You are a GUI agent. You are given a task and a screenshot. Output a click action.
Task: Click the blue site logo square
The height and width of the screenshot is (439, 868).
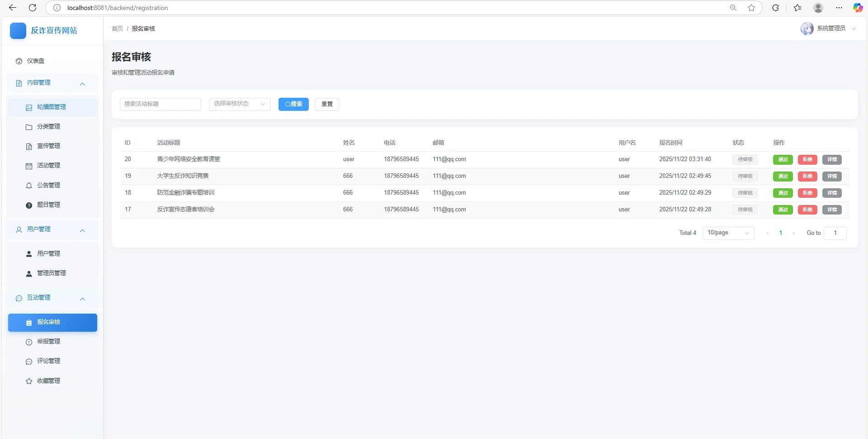coord(18,30)
